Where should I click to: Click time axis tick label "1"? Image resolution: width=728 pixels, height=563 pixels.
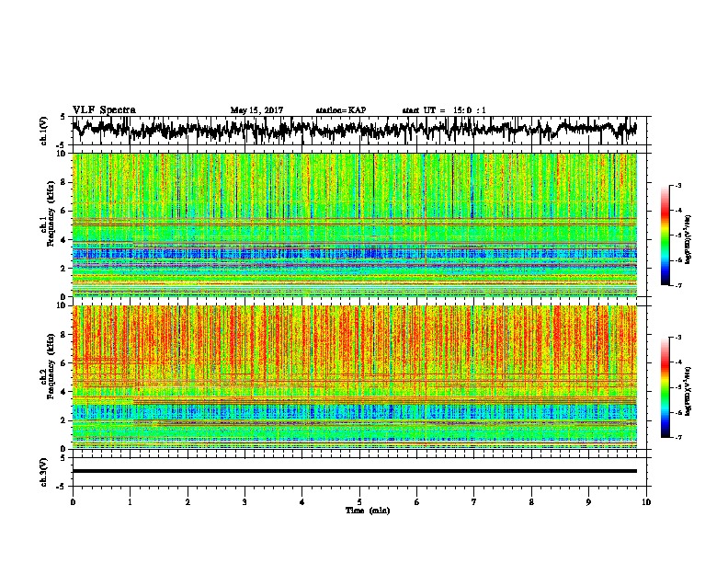tap(130, 502)
